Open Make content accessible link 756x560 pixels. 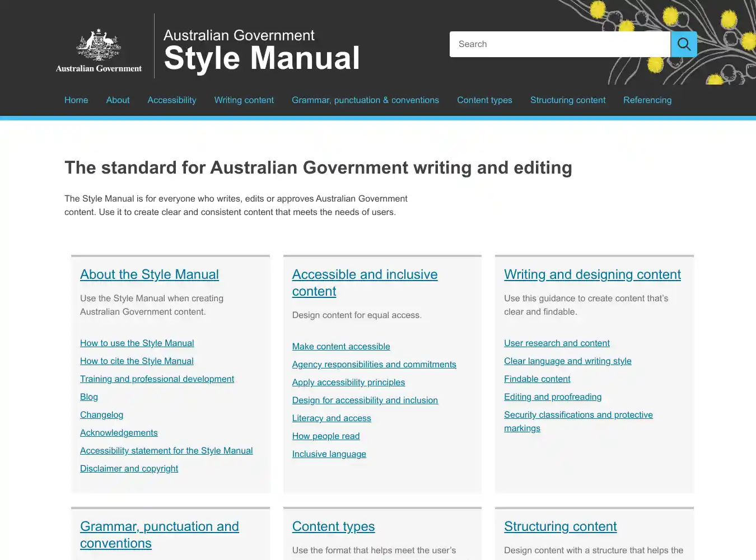click(x=341, y=347)
